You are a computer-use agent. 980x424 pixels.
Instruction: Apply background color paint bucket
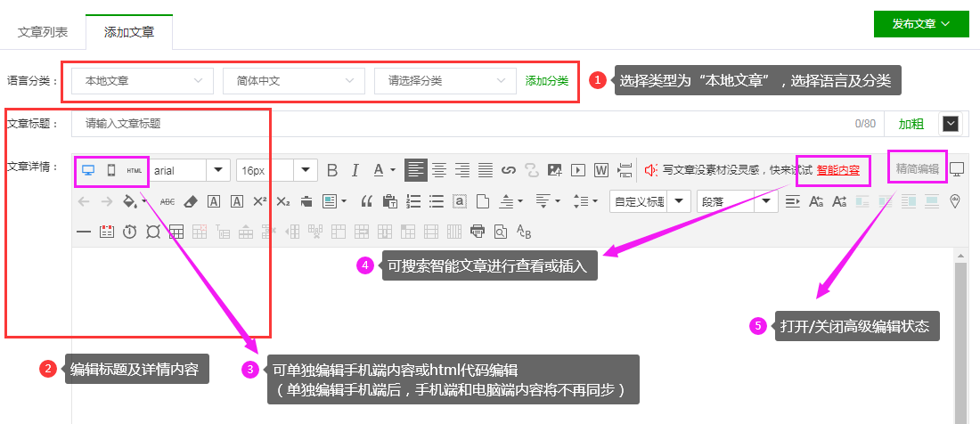tap(129, 201)
